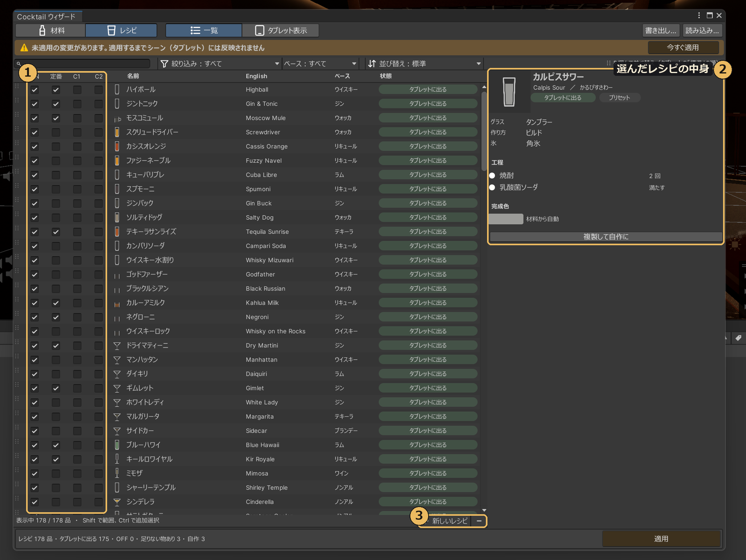Click the glass icon for ハイボール
The width and height of the screenshot is (746, 560).
(x=117, y=89)
